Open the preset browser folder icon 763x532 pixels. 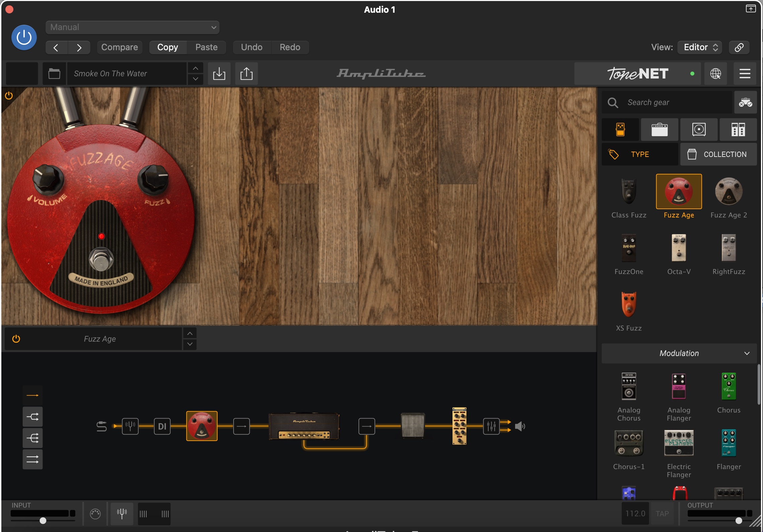coord(54,74)
